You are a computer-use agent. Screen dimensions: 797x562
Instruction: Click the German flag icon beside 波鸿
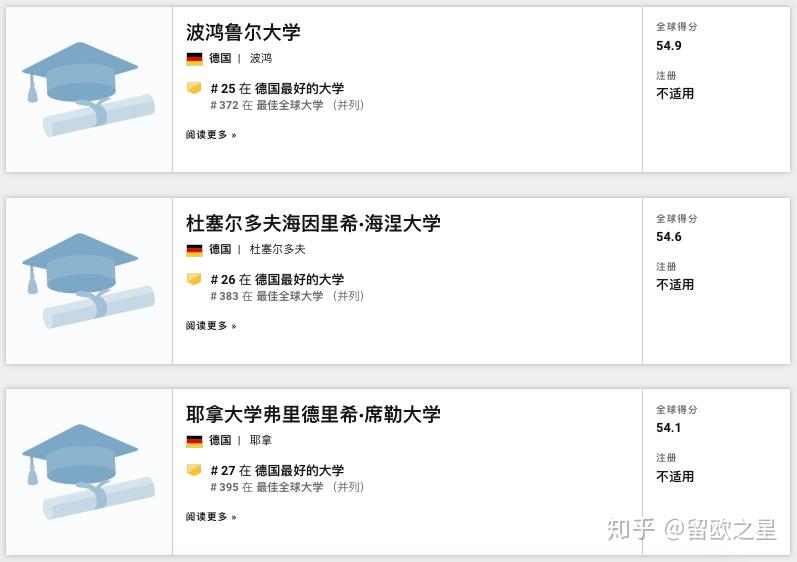pos(194,58)
